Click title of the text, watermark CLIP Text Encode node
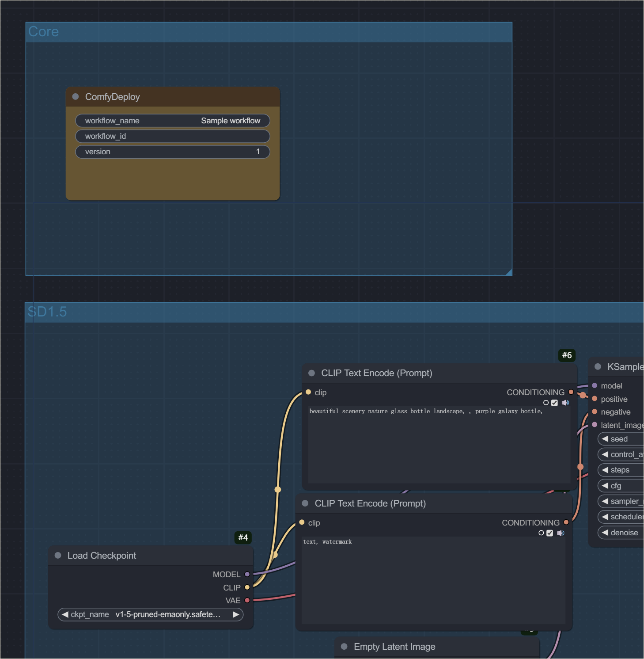The height and width of the screenshot is (659, 644). 370,503
